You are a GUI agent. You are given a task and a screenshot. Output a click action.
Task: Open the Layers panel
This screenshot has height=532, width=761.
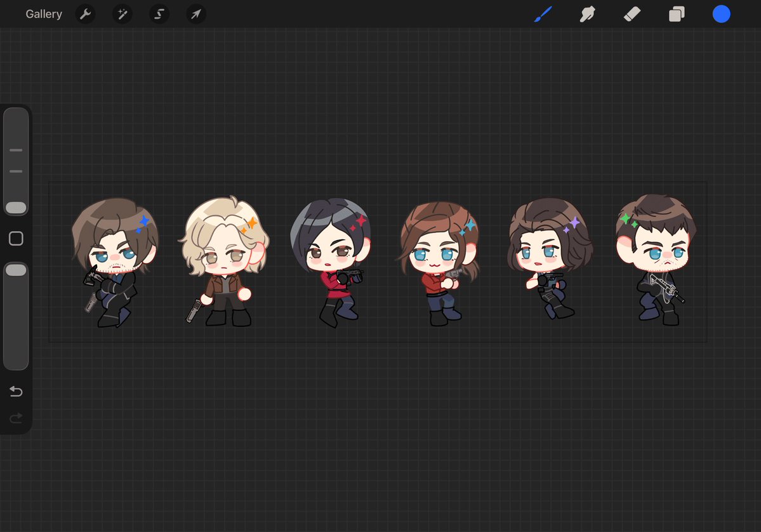(x=677, y=14)
